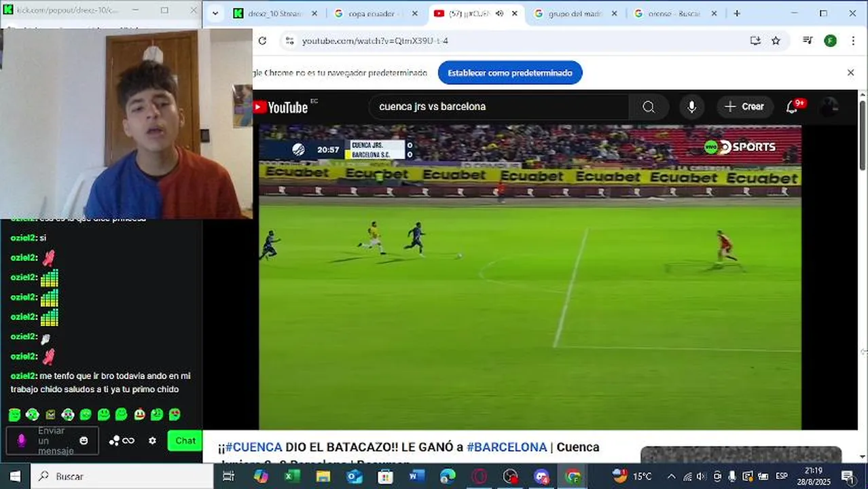Open YouTube notifications bell

pos(792,107)
